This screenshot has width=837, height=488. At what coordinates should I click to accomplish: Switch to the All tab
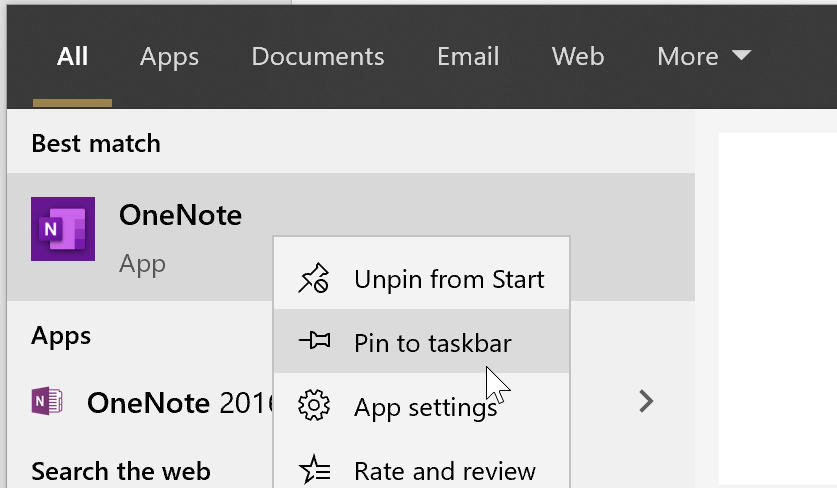point(73,57)
